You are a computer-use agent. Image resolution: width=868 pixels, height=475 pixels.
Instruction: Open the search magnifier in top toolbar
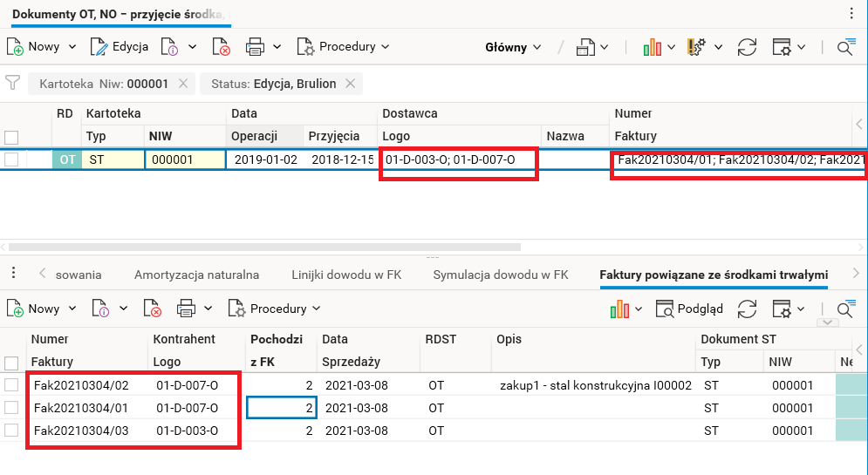point(844,47)
